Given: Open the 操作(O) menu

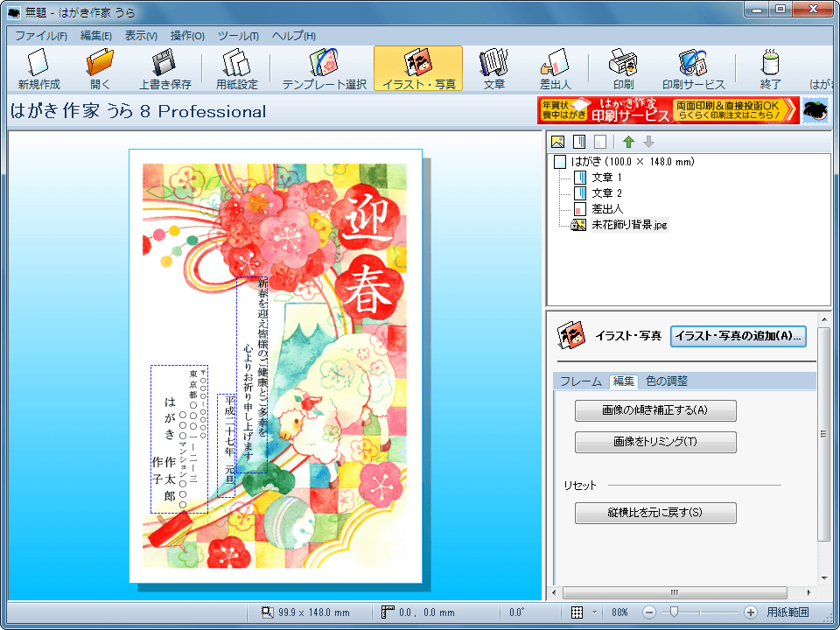Looking at the screenshot, I should click(x=187, y=36).
